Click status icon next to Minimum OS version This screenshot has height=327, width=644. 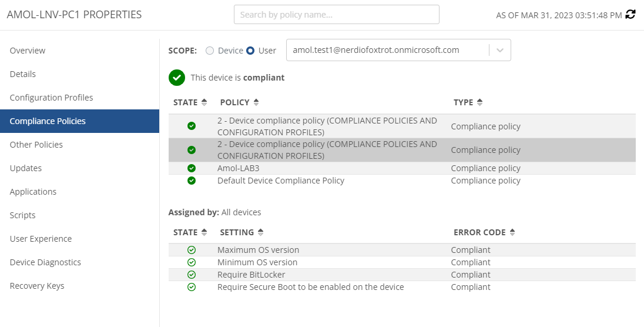click(x=192, y=262)
